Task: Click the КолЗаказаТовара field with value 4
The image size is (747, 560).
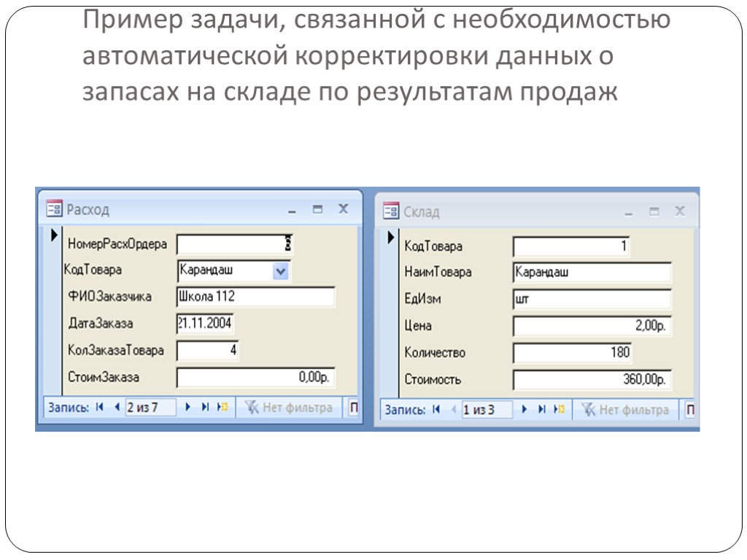Action: (207, 351)
